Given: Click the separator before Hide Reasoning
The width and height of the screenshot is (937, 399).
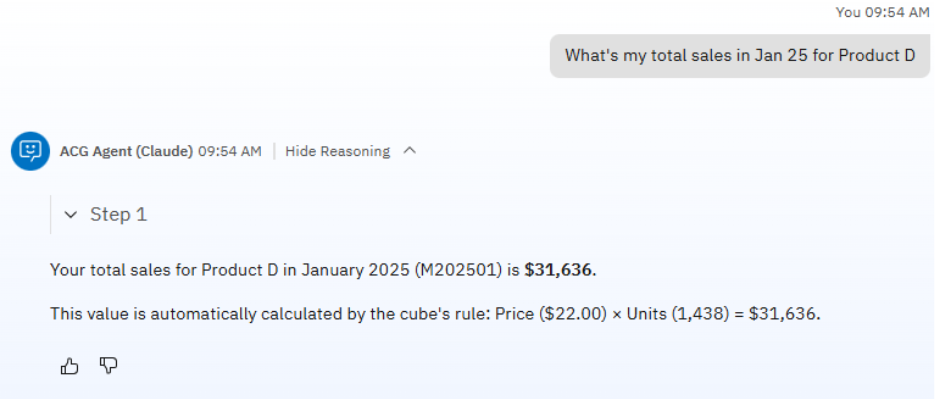Looking at the screenshot, I should coord(274,152).
